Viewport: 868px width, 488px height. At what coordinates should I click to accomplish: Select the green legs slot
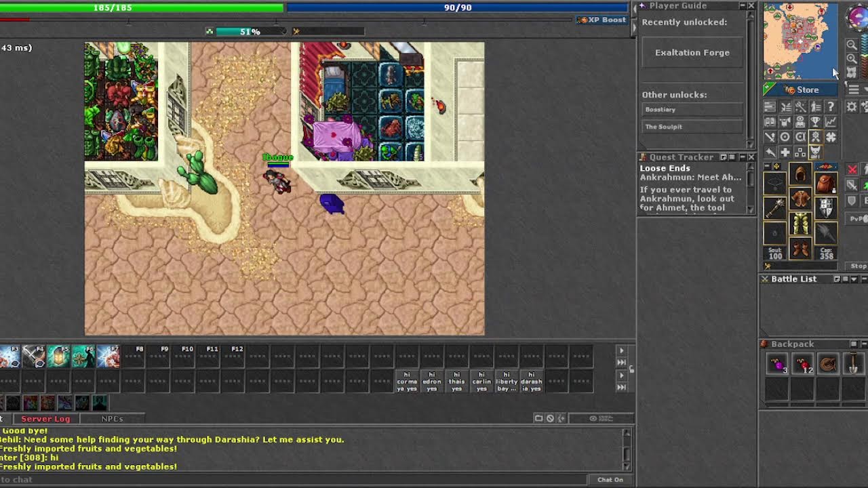[x=800, y=224]
